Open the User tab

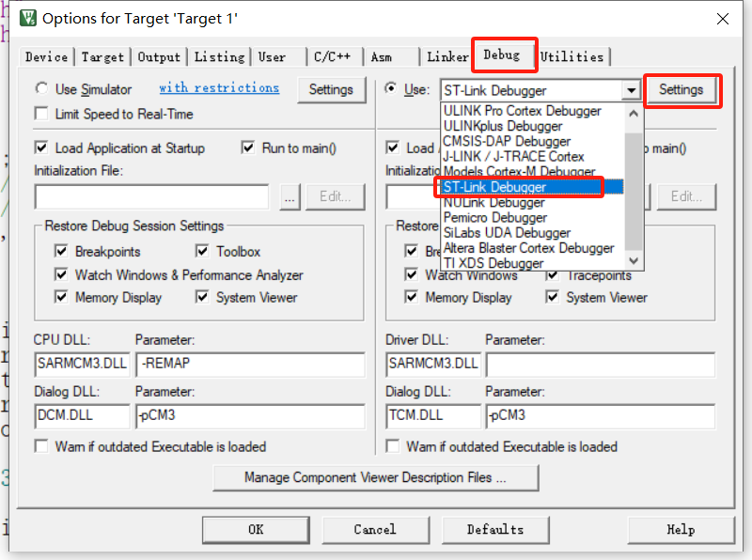point(279,57)
